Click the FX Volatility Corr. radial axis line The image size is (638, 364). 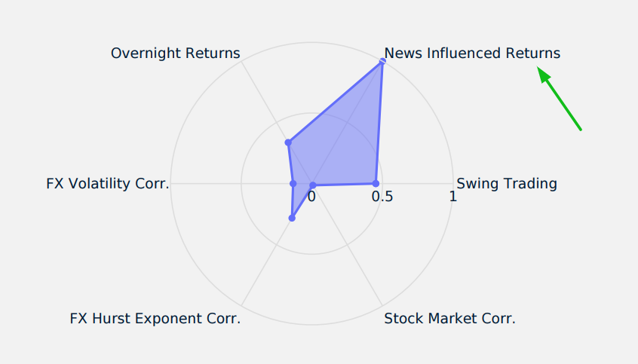[226, 183]
